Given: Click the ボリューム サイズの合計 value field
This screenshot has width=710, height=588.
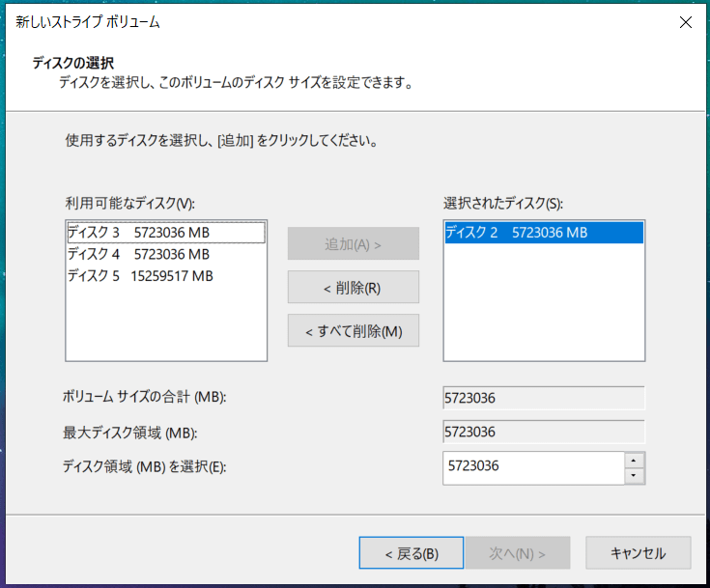Looking at the screenshot, I should pyautogui.click(x=544, y=398).
